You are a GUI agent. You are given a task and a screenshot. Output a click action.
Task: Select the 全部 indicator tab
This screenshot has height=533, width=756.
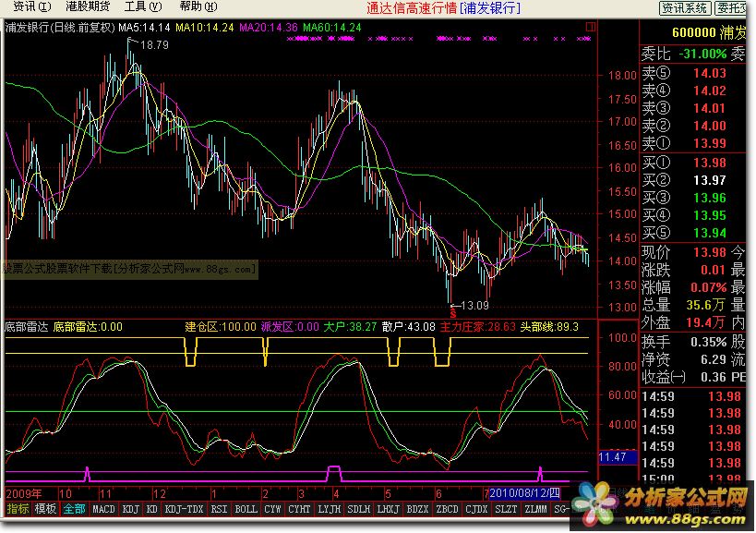[74, 508]
